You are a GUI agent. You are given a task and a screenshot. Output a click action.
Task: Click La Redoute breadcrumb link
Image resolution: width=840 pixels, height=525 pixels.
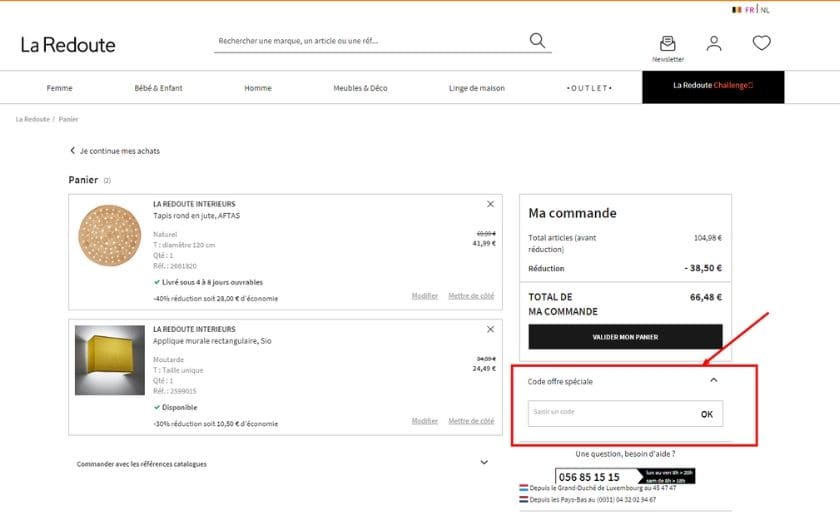coord(33,119)
